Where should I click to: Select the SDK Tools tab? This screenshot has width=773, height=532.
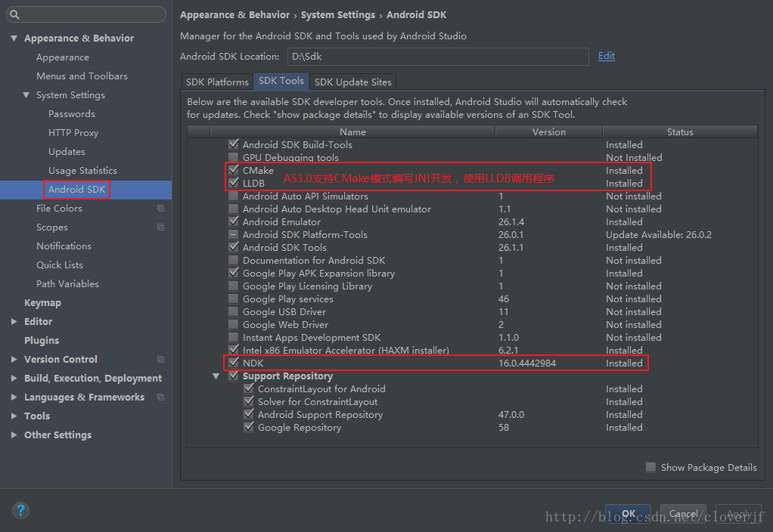point(281,81)
